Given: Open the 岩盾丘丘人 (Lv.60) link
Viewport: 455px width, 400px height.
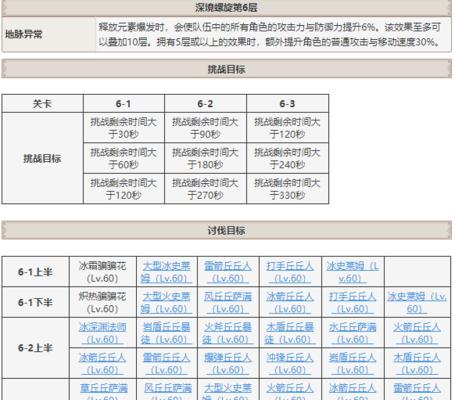Looking at the screenshot, I should [x=352, y=363].
